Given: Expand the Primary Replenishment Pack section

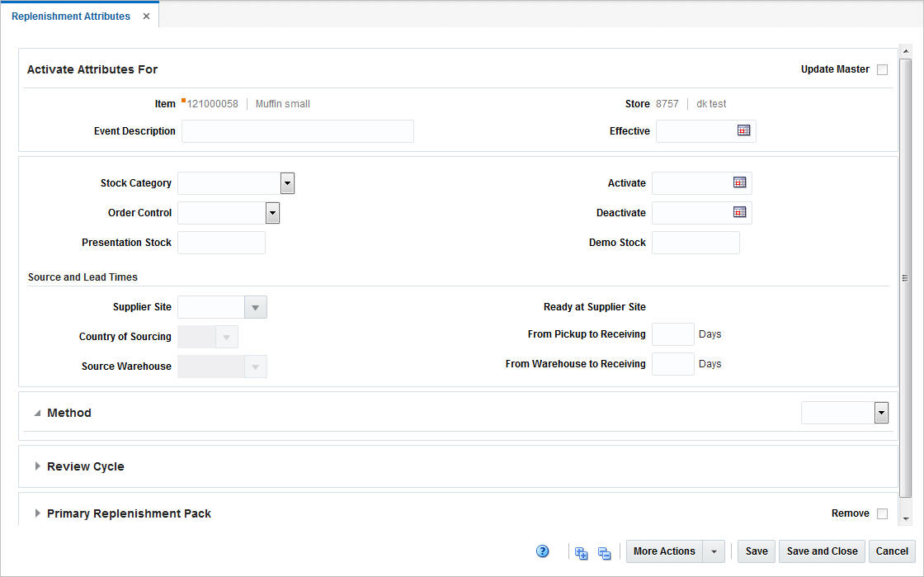Looking at the screenshot, I should point(37,513).
